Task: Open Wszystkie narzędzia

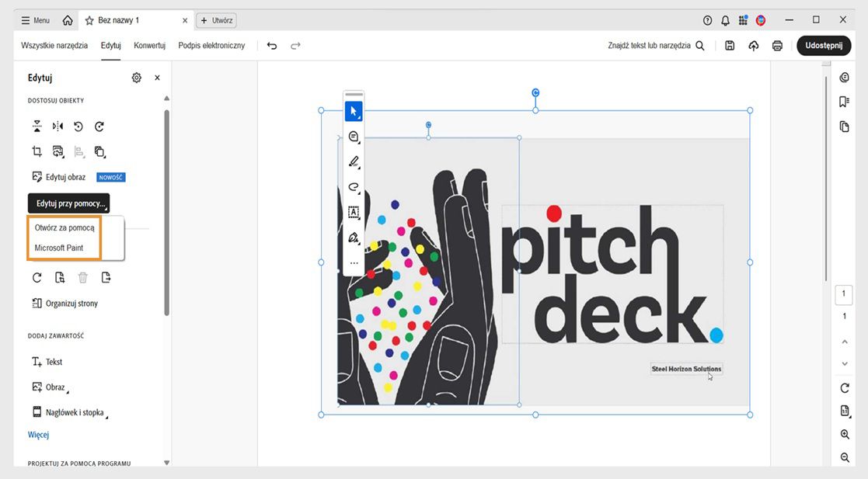Action: click(x=54, y=45)
